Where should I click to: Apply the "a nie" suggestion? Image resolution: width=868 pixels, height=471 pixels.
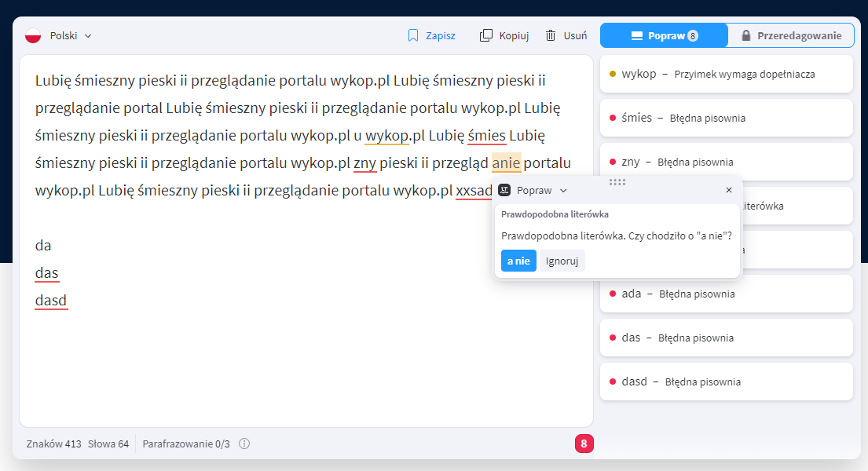click(518, 261)
